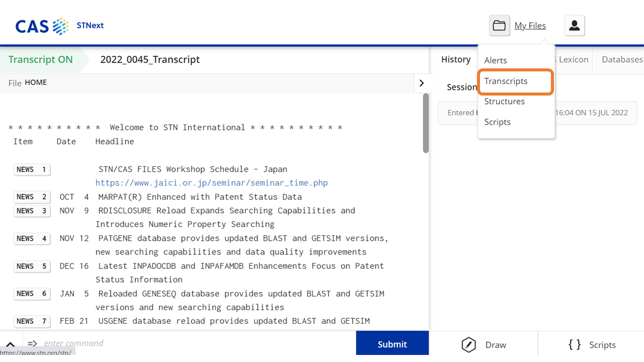Click the Reloaded GENESEQ database headline text
This screenshot has height=362, width=644.
tap(240, 300)
